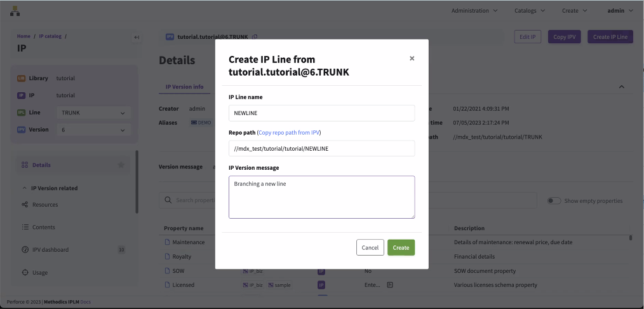The width and height of the screenshot is (644, 309).
Task: Collapse the IP Version related section
Action: 24,188
